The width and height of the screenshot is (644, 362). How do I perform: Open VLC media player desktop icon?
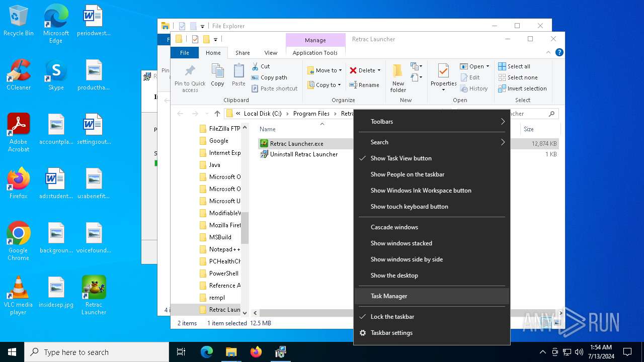[x=18, y=296]
